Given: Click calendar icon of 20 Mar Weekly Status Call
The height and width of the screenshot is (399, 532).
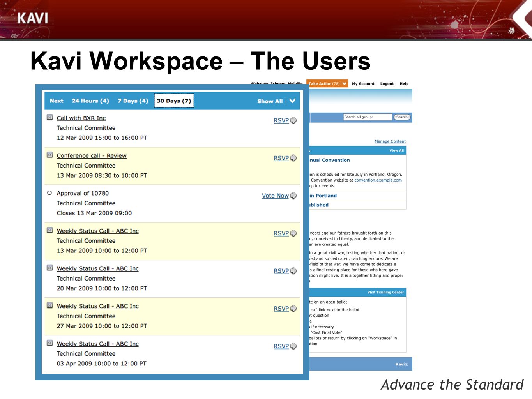Looking at the screenshot, I should coord(49,268).
